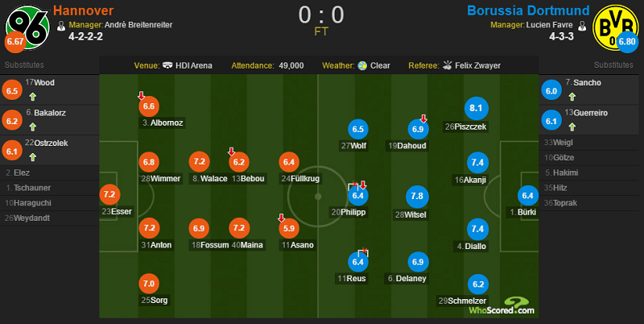Click the Hannover 96 club crest

click(27, 27)
